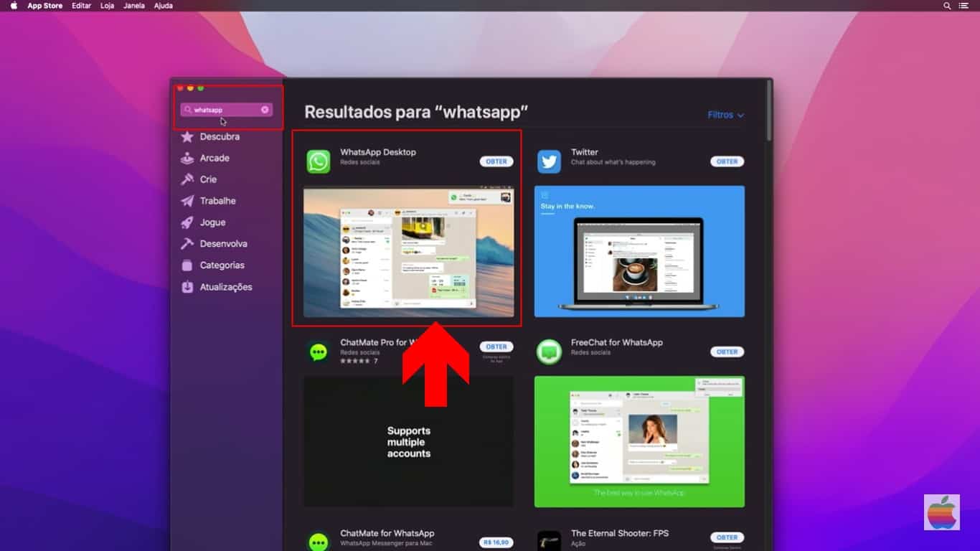Click the Crie hammer icon
980x551 pixels.
tap(187, 179)
